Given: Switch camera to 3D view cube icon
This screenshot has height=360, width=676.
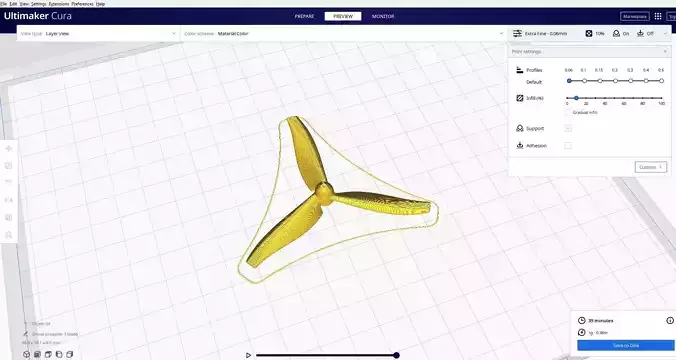Looking at the screenshot, I should [x=27, y=354].
